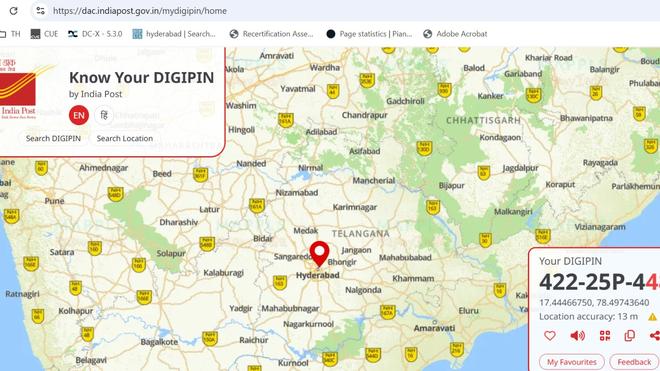660x371 pixels.
Task: Open the DC-X - 5.3.0 bookmark
Action: click(x=95, y=34)
